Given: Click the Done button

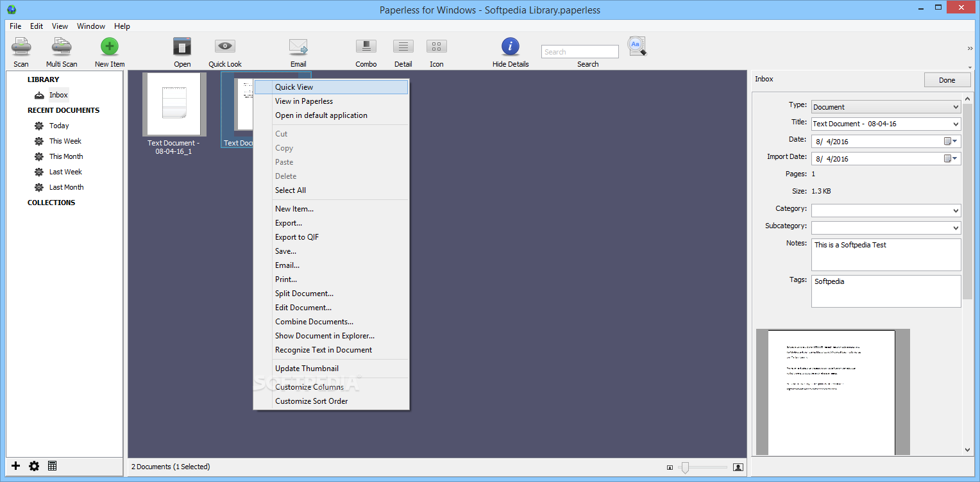Looking at the screenshot, I should pyautogui.click(x=947, y=80).
